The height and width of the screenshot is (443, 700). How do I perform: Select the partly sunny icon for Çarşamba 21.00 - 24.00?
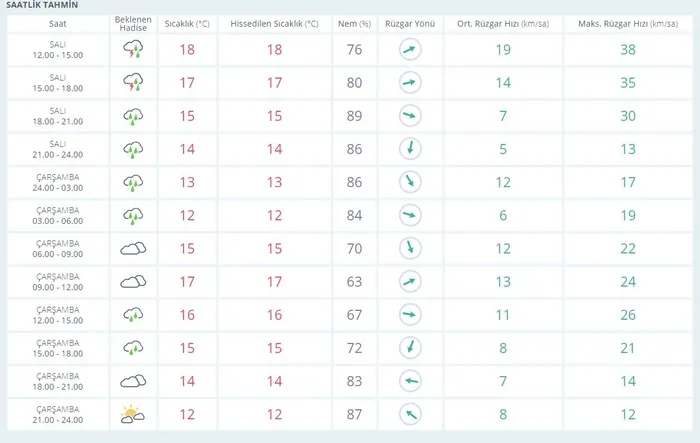click(x=133, y=413)
